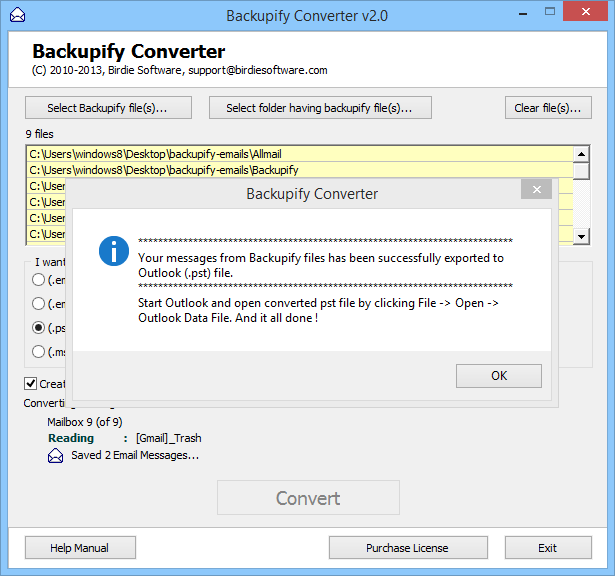615x576 pixels.
Task: Click the dialog title Backupify Converter
Action: point(312,193)
